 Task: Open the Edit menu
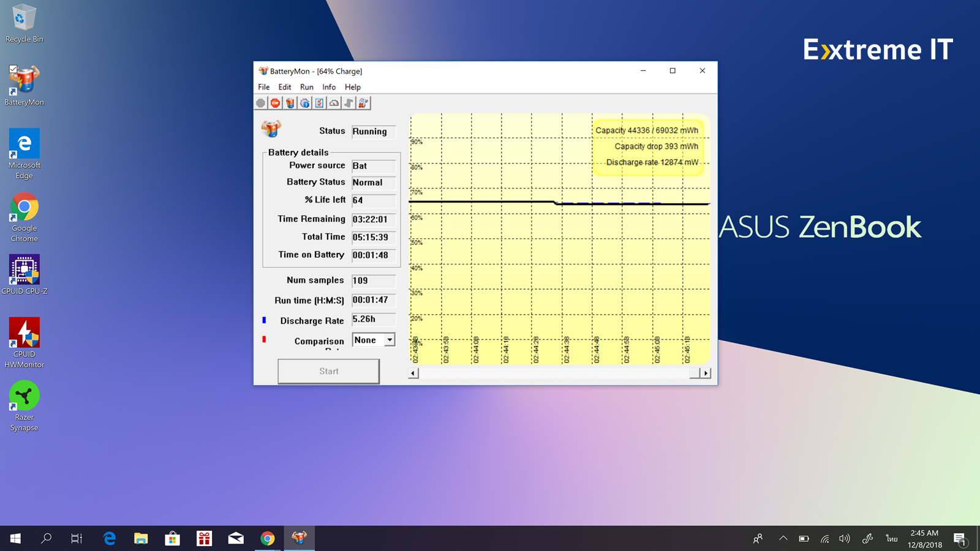click(285, 87)
